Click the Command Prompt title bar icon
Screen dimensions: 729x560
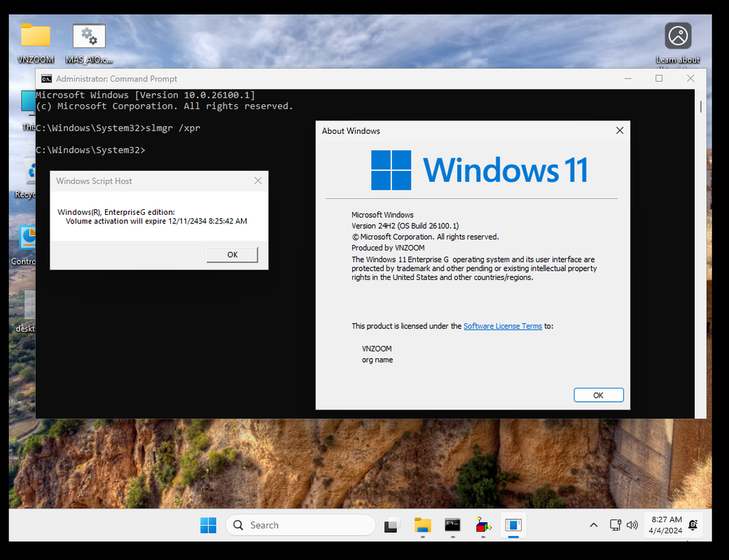tap(46, 79)
